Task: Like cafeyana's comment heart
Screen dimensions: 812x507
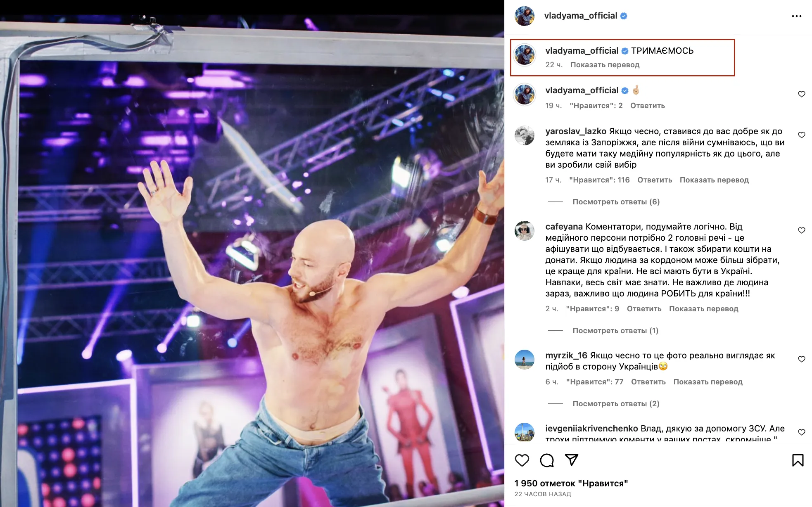Action: (x=801, y=230)
